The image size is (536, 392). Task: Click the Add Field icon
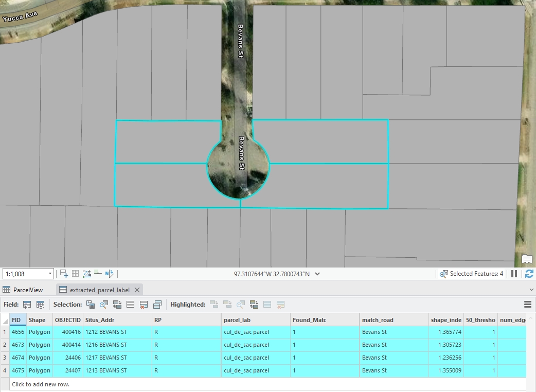click(x=27, y=305)
